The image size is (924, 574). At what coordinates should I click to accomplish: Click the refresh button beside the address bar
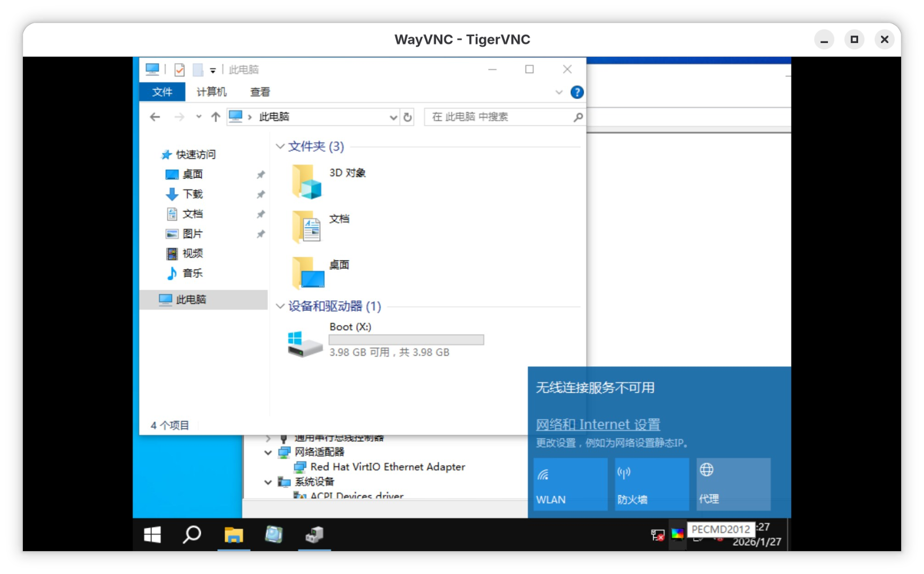407,117
